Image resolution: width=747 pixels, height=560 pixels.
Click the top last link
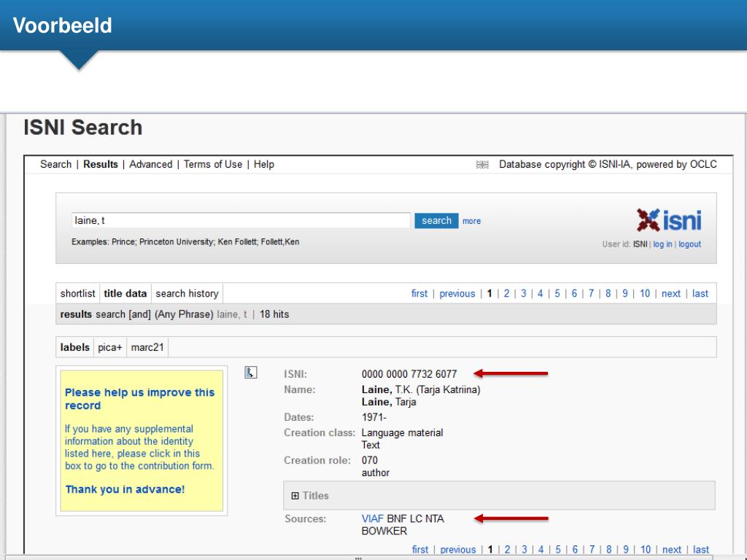tap(700, 293)
